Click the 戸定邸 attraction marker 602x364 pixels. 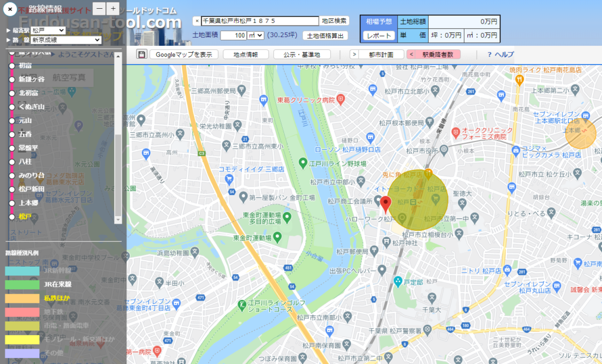coord(398,282)
